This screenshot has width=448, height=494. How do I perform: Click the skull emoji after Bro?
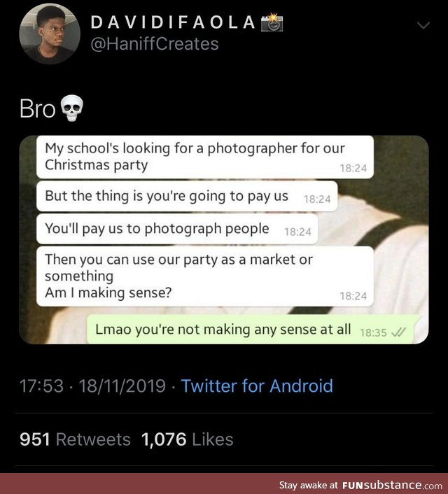[71, 109]
